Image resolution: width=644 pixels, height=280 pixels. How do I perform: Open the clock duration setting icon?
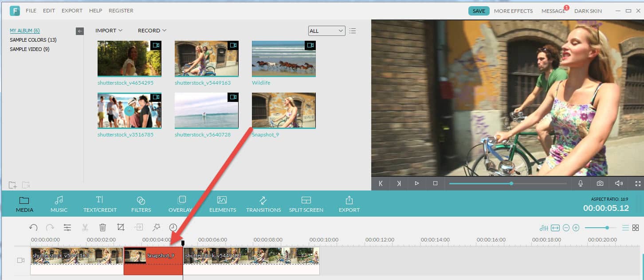click(x=173, y=227)
